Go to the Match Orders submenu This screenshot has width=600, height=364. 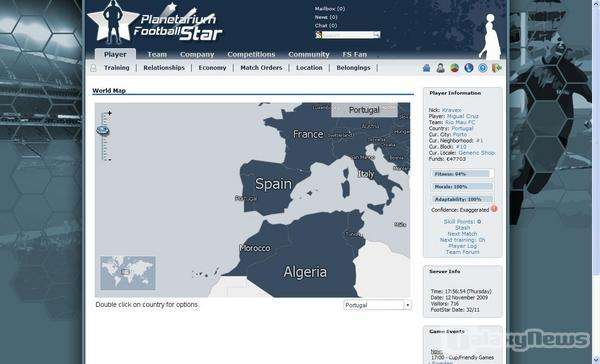tap(261, 68)
